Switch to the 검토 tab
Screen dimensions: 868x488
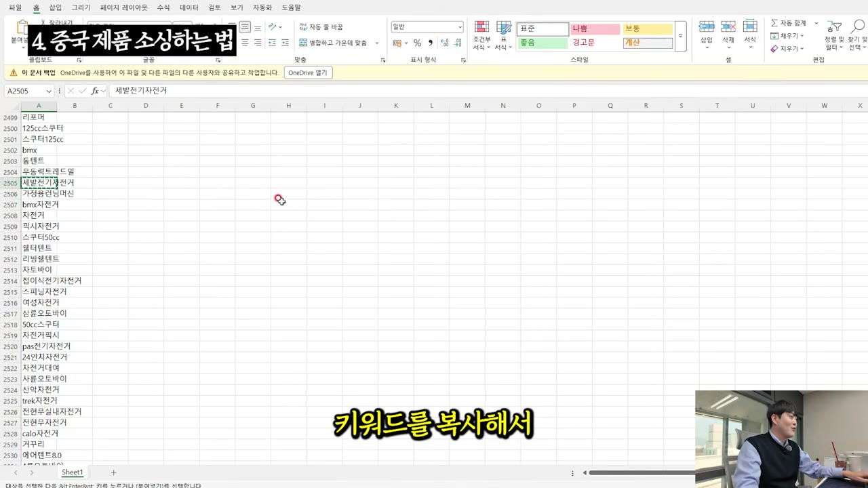[214, 7]
